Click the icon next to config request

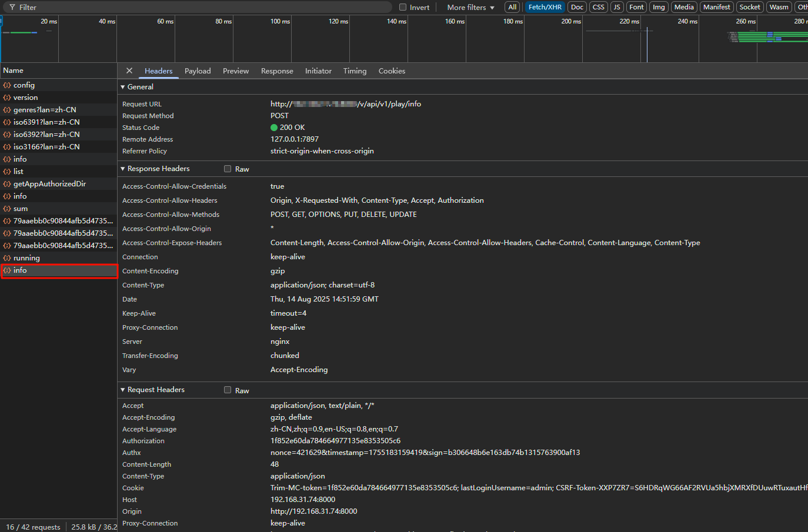(x=7, y=85)
